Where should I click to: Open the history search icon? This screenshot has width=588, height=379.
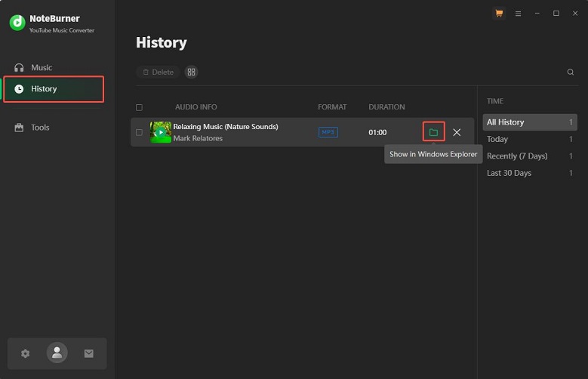571,72
